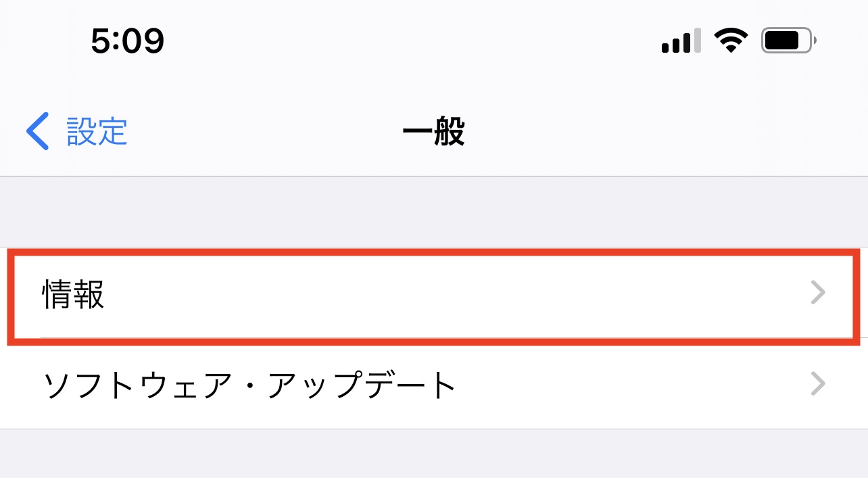Tap the cellular signal bars icon
Image resolution: width=868 pixels, height=478 pixels.
[x=680, y=42]
